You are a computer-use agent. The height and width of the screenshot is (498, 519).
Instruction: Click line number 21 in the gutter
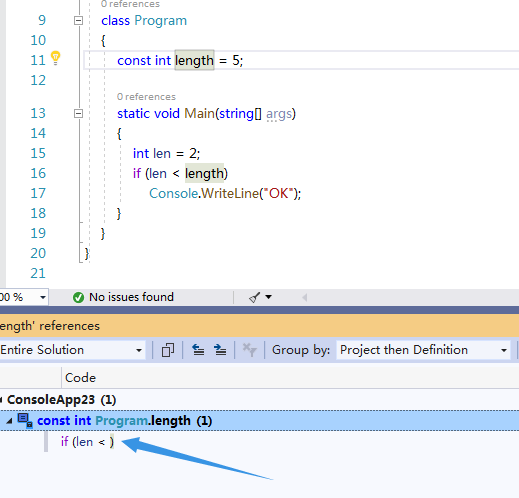pyautogui.click(x=38, y=273)
